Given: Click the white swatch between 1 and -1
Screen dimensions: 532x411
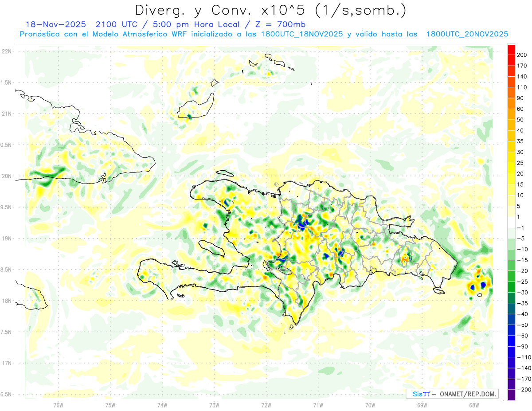Looking at the screenshot, I should click(x=511, y=223).
